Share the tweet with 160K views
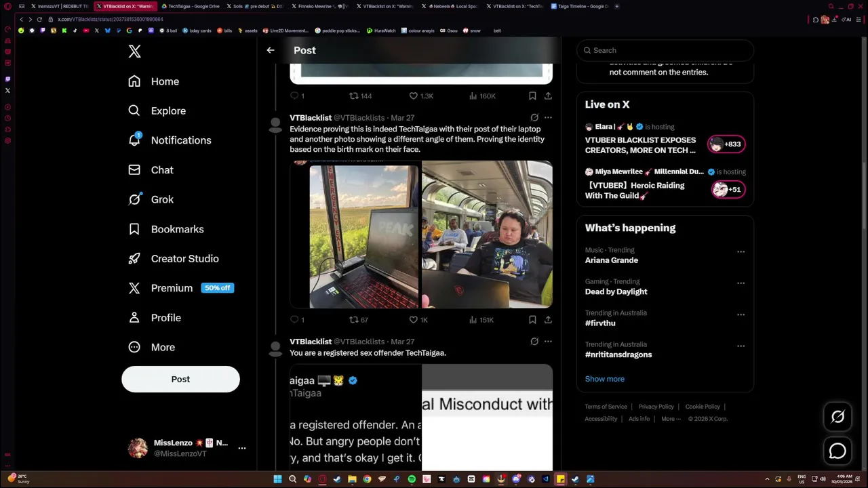Image resolution: width=868 pixels, height=488 pixels. [548, 96]
